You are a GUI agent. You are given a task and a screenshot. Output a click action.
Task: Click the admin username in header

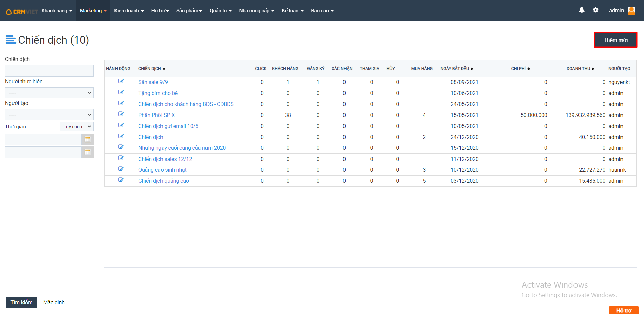[x=616, y=10]
